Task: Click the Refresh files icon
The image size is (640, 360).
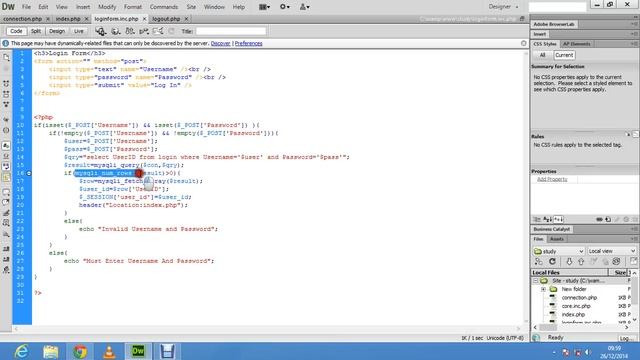Action: (x=552, y=261)
